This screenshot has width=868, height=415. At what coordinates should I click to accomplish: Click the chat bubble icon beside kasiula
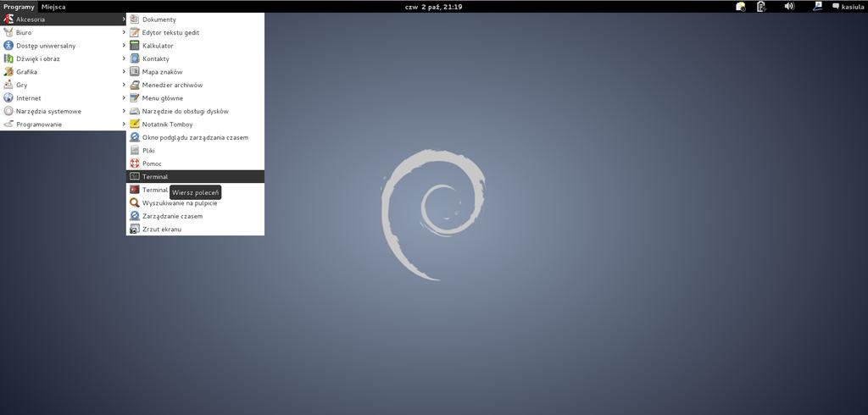coord(836,7)
